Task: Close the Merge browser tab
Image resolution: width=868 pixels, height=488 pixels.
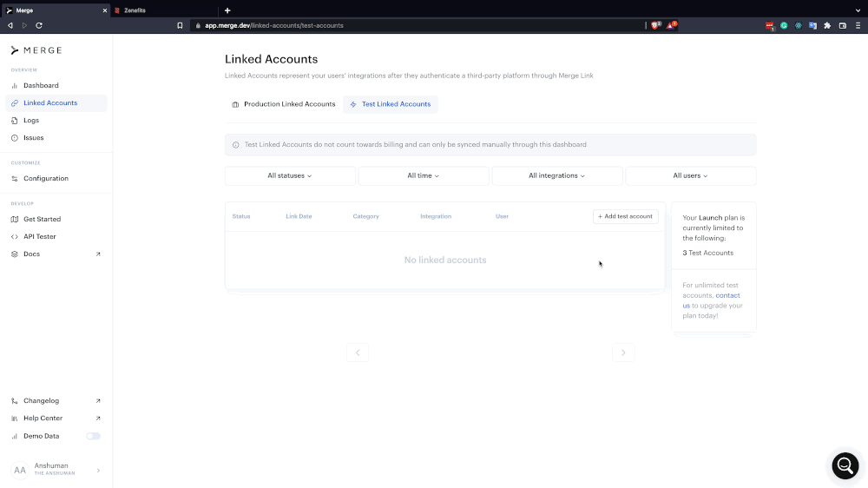Action: (105, 10)
